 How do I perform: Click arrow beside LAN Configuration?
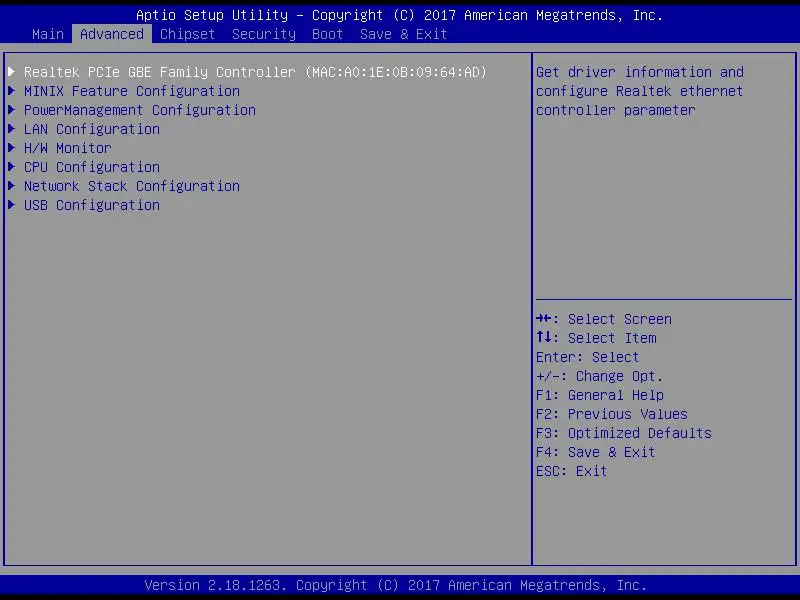(x=11, y=129)
